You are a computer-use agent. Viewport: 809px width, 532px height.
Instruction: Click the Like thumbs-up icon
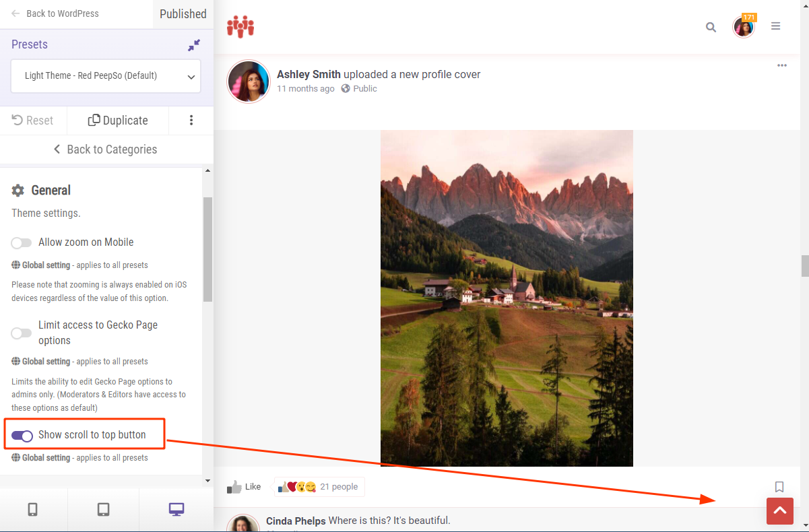[234, 487]
